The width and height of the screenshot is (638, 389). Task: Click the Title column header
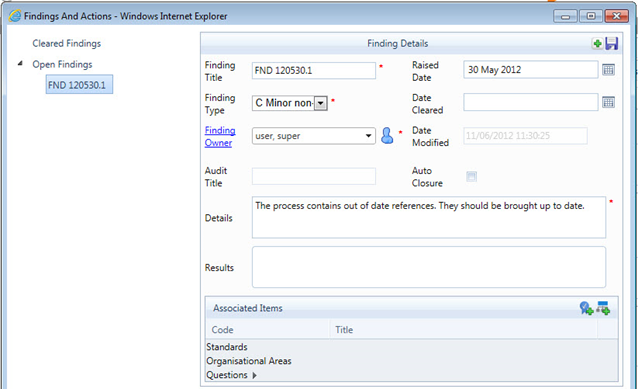[x=463, y=330]
